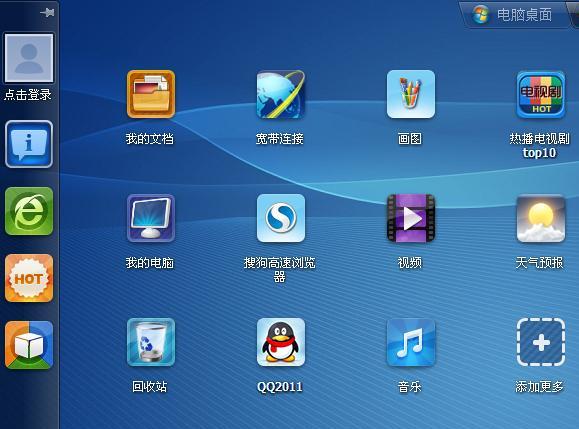Open the 回收站 recycle bin icon
Screen dimensions: 579x429
(151, 342)
